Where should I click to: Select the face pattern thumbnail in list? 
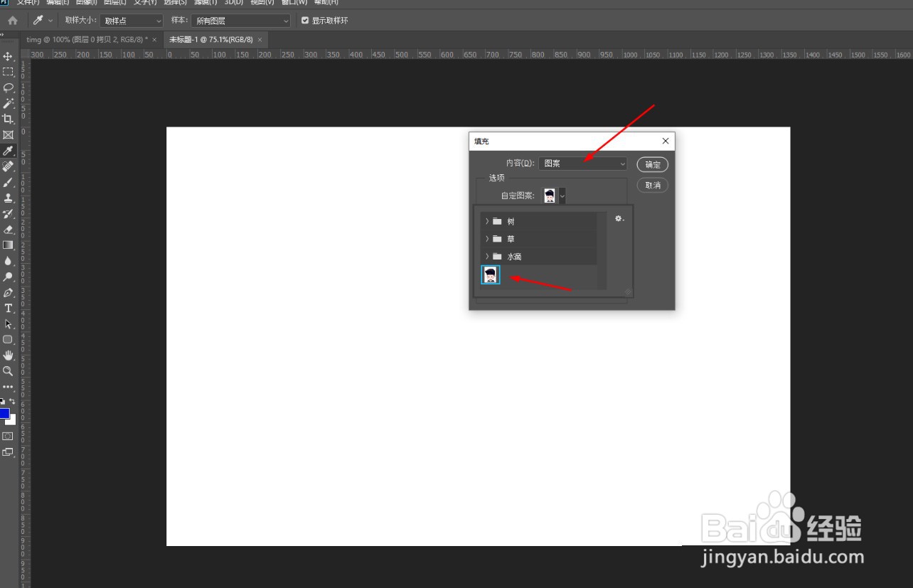[x=491, y=275]
